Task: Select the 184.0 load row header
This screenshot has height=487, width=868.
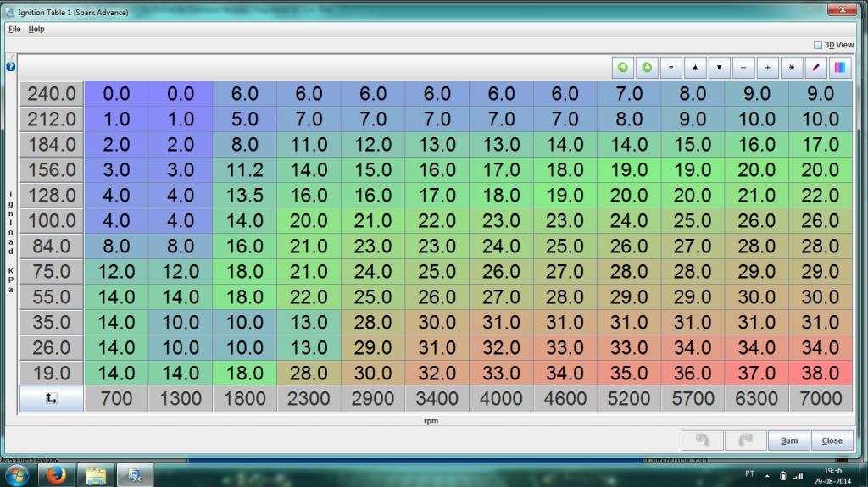Action: click(x=52, y=145)
